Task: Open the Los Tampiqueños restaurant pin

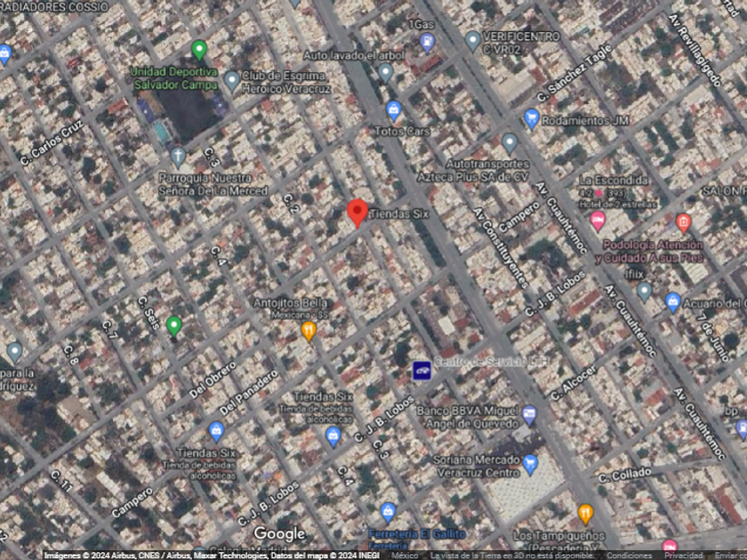Action: [585, 515]
